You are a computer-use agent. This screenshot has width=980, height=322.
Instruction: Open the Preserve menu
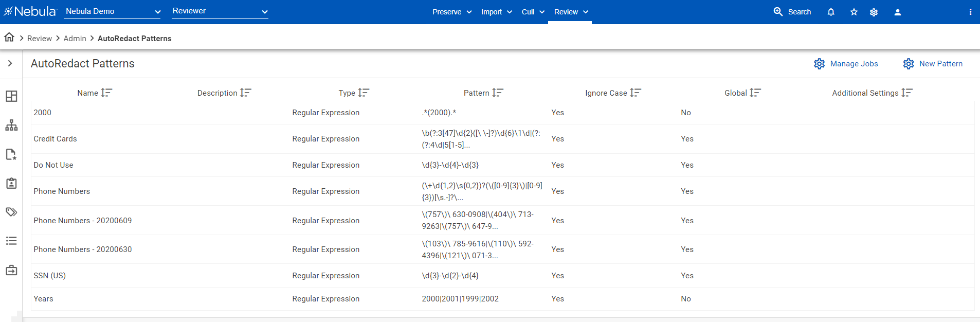[452, 12]
